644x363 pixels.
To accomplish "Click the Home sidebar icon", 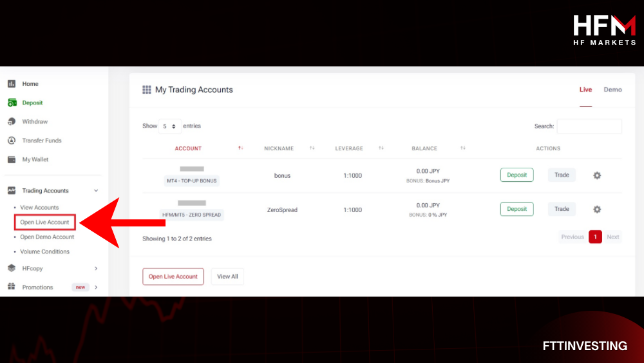I will tap(12, 84).
